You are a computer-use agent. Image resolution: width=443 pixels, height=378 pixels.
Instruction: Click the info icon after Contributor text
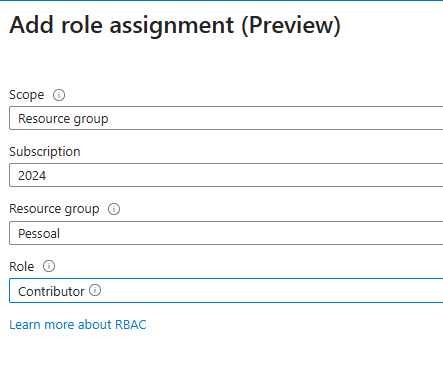95,290
